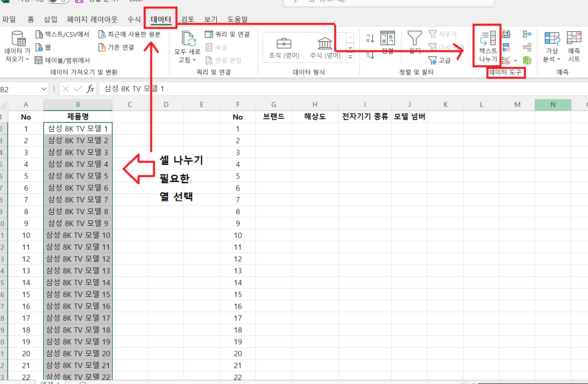Viewport: 588px width, 384px height.
Task: Open the File (파일) tab
Action: (x=9, y=19)
